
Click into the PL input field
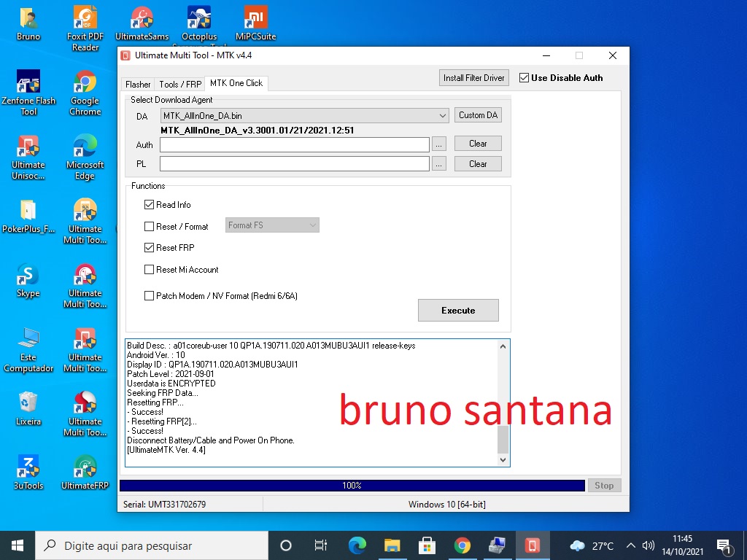(x=295, y=164)
